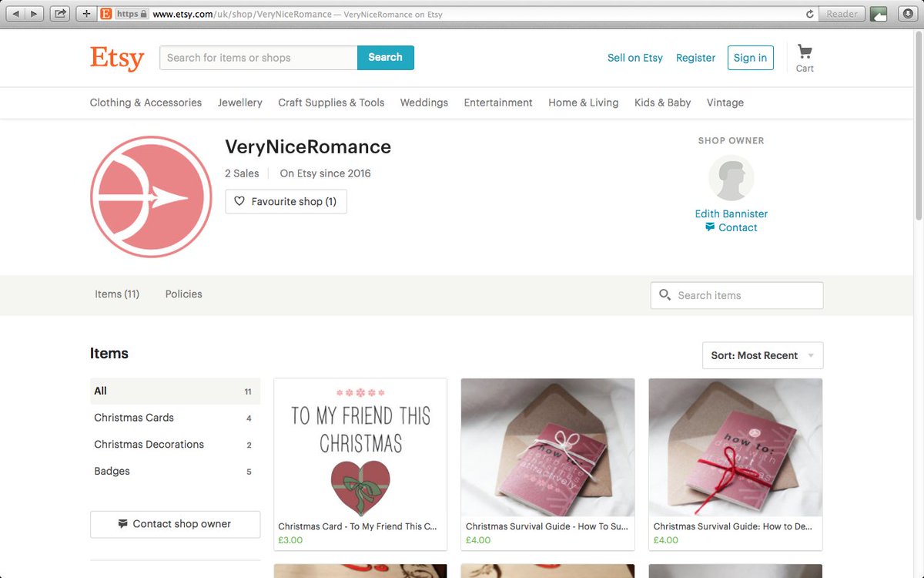Open Christmas Survival Guide - How To Su... title
Screen dimensions: 924x578
click(547, 527)
